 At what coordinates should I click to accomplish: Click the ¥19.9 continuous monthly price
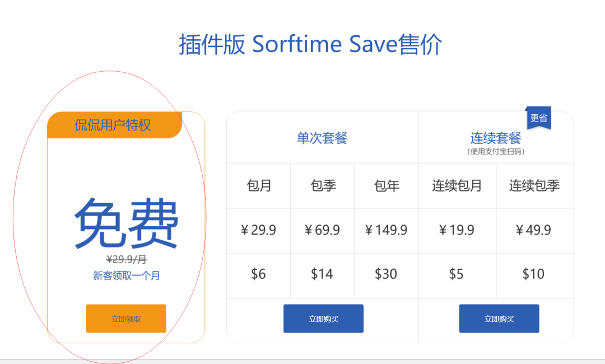coord(457,230)
